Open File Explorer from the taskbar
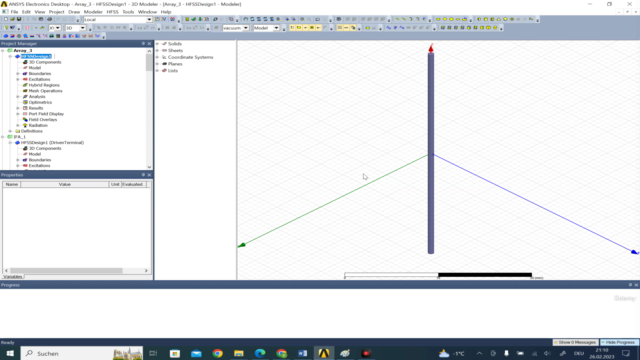640x360 pixels. [239, 353]
